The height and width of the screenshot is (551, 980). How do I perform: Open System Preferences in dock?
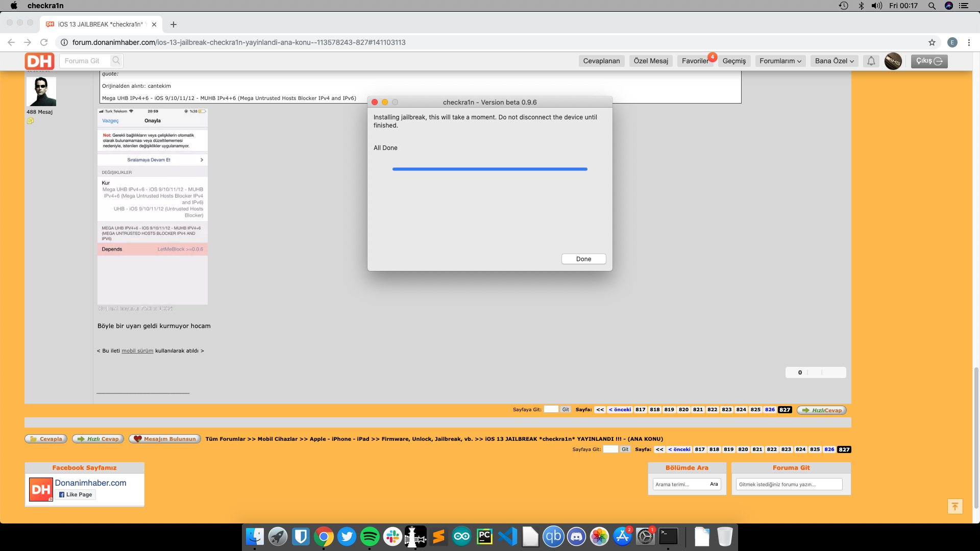[645, 537]
